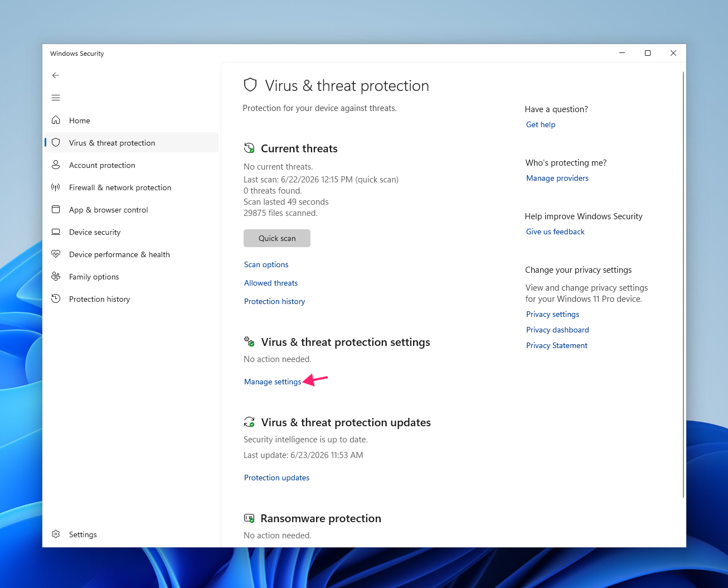Click Manage settings link
This screenshot has width=728, height=588.
[273, 382]
